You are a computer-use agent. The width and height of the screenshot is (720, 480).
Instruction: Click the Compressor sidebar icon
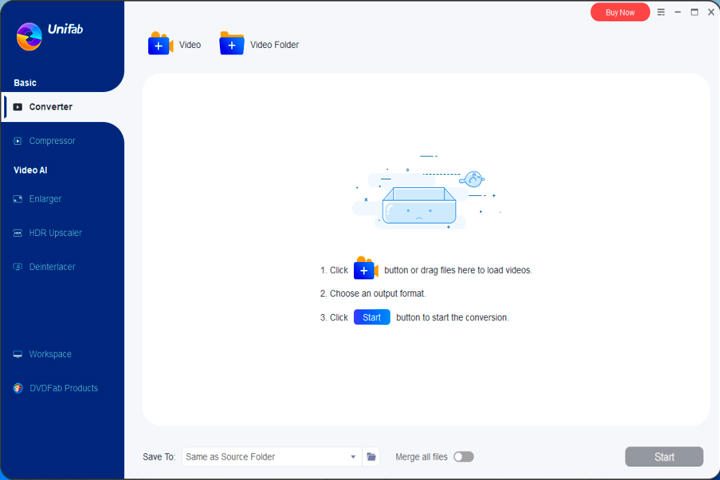pos(17,141)
